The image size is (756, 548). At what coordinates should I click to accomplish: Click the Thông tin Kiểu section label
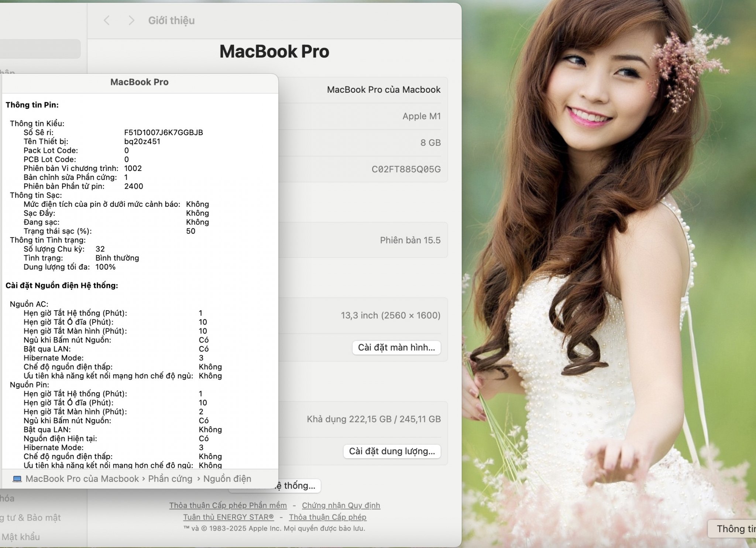coord(37,124)
